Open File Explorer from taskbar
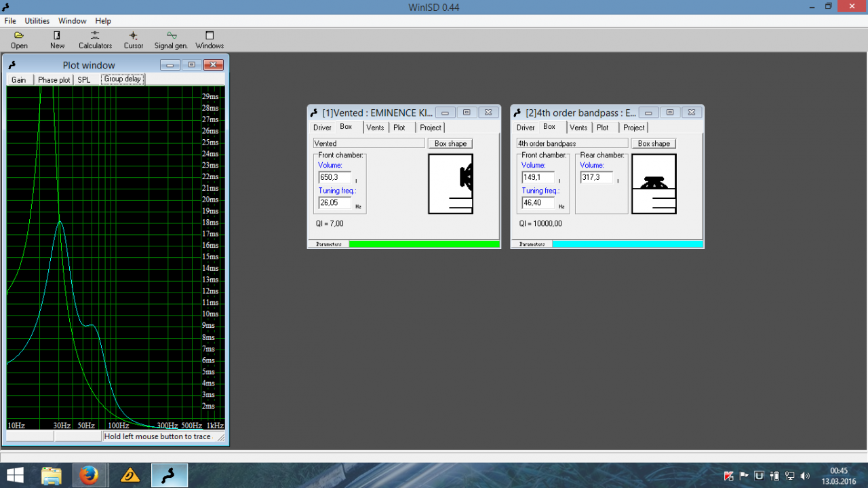The height and width of the screenshot is (488, 868). (52, 476)
